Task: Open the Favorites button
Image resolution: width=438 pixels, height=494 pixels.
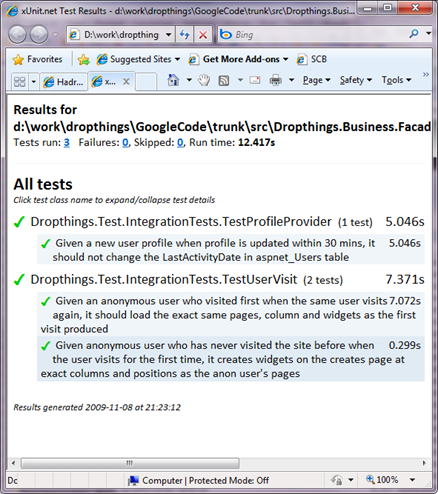Action: (x=37, y=59)
